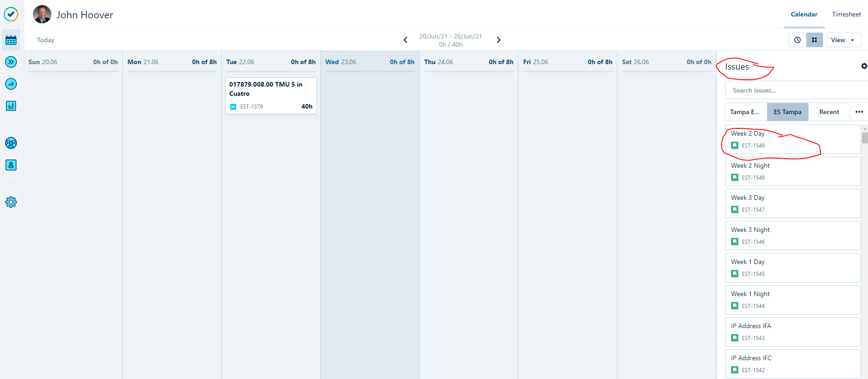Click the Issues list scrollbar thumb
Screen dimensions: 868x379
(x=865, y=138)
